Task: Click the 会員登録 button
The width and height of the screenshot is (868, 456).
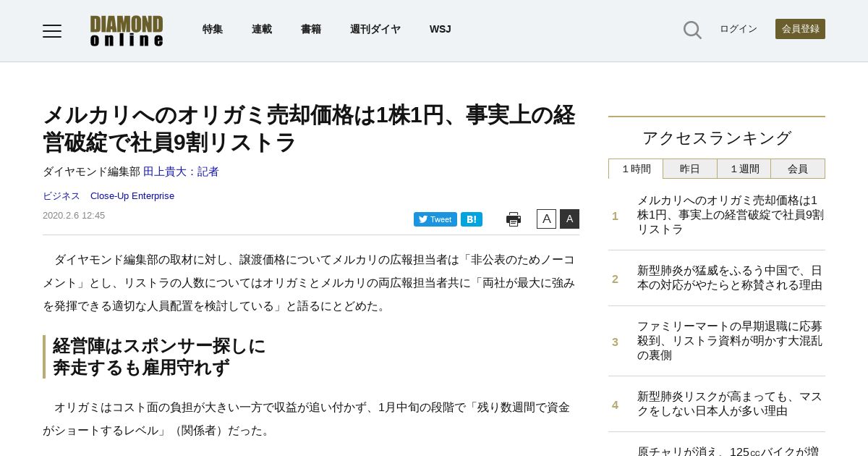Action: (x=800, y=29)
